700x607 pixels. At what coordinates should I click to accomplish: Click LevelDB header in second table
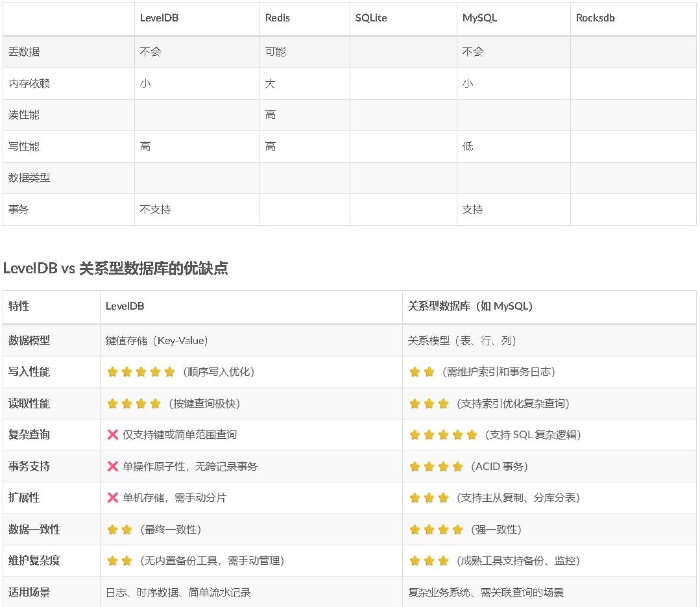tap(125, 306)
